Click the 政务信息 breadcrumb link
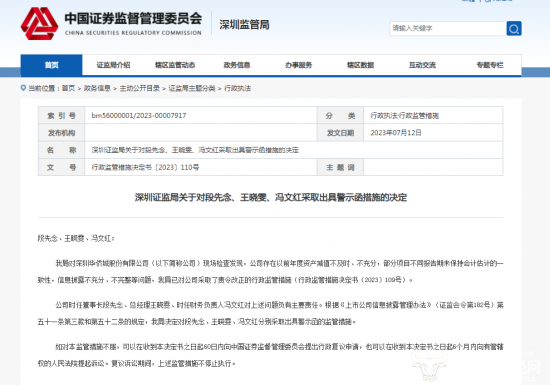The width and height of the screenshot is (550, 385). click(x=97, y=88)
